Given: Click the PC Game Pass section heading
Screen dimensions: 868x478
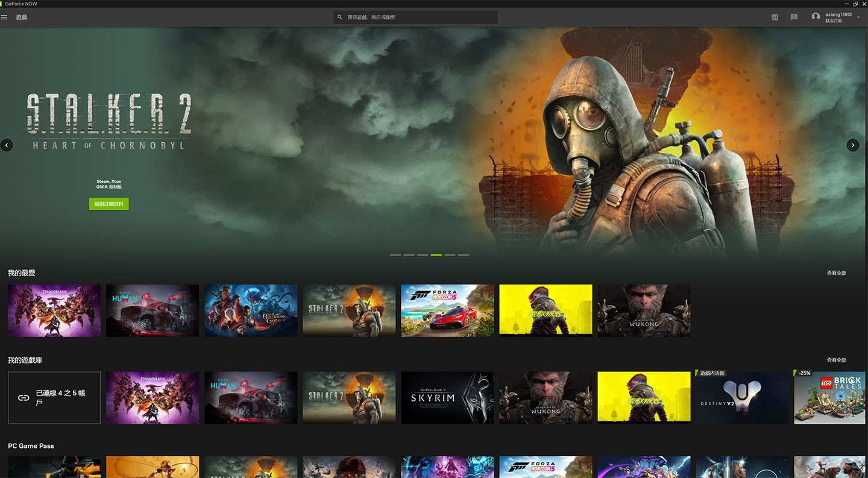Looking at the screenshot, I should [31, 446].
